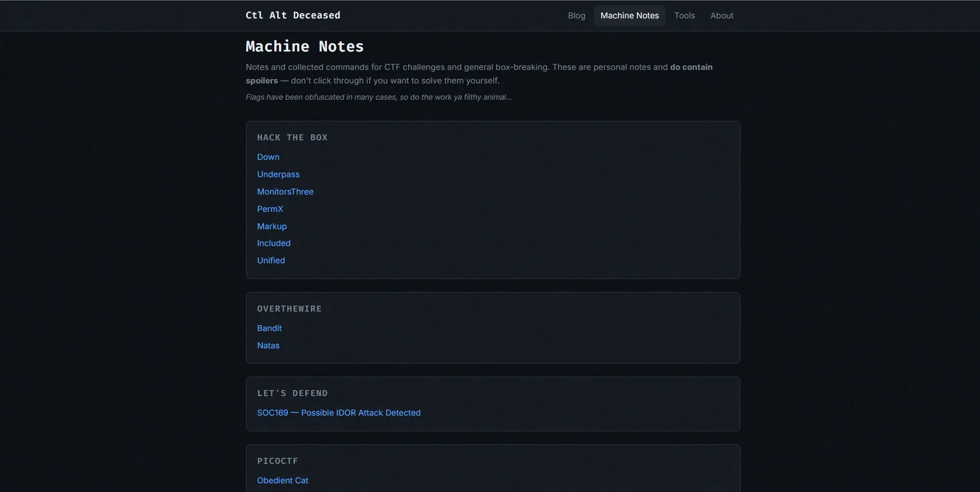Open the Ctl Alt Deceased home link

point(293,15)
